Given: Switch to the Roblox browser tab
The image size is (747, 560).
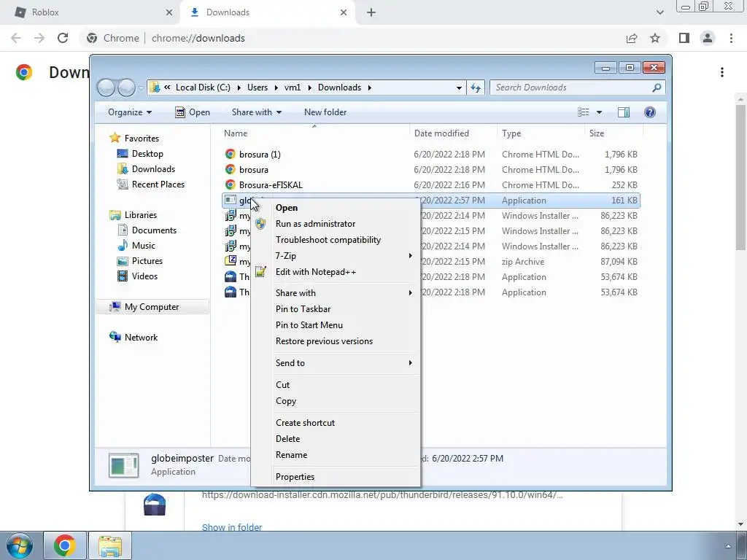Looking at the screenshot, I should pos(90,12).
